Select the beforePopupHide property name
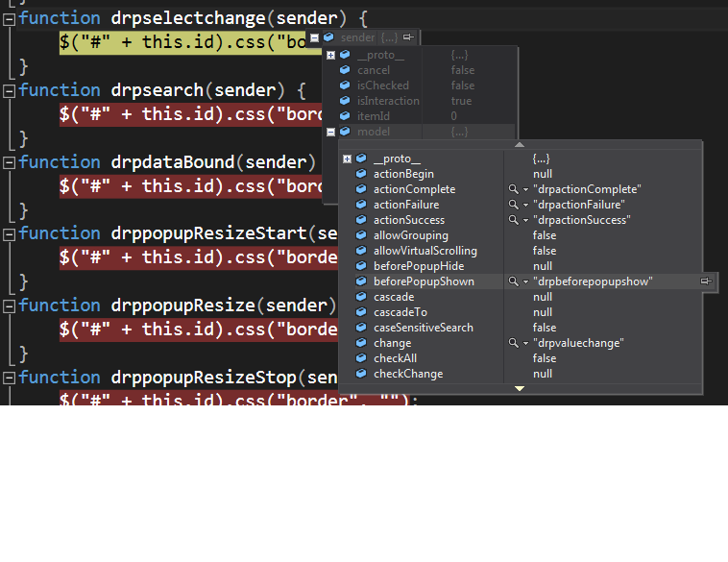Image resolution: width=728 pixels, height=562 pixels. [x=419, y=266]
